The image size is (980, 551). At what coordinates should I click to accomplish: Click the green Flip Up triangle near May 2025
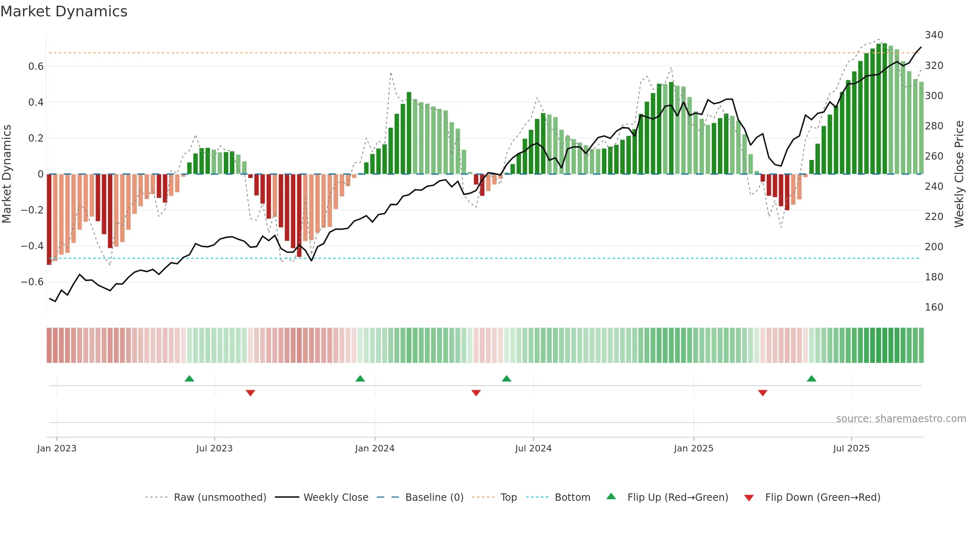click(812, 379)
